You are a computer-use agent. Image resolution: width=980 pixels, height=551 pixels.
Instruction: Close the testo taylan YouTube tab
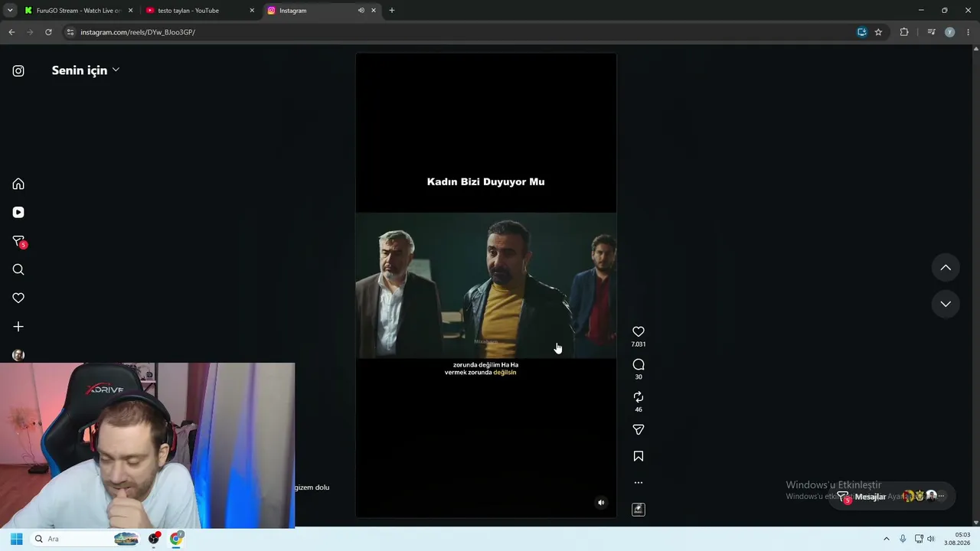coord(252,11)
